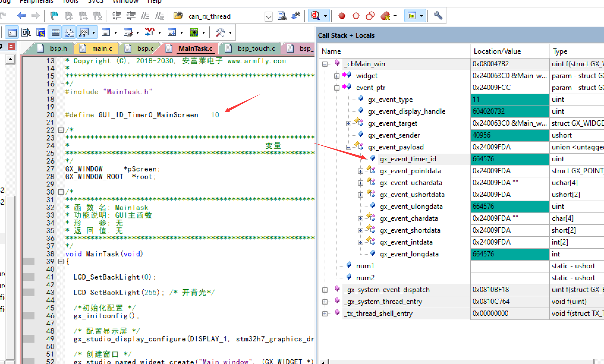
Task: Expand gx_event_pointdata node
Action: tap(361, 171)
